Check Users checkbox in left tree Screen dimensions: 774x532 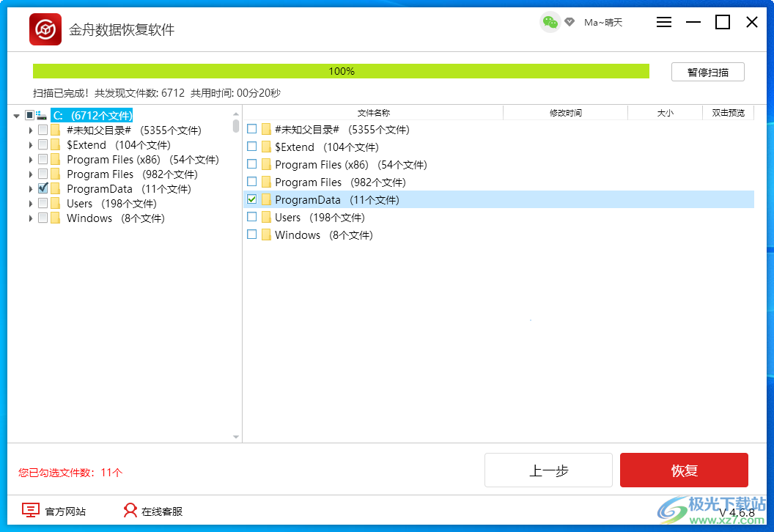[x=43, y=203]
